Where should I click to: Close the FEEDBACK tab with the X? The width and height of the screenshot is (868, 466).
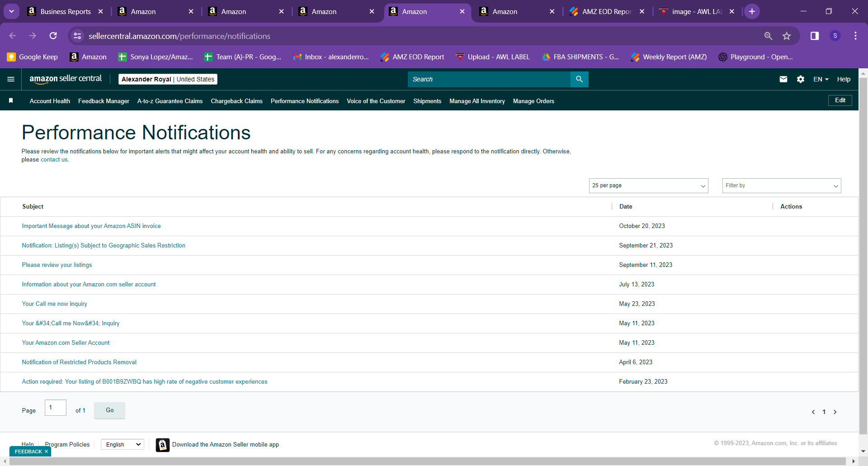pyautogui.click(x=46, y=452)
